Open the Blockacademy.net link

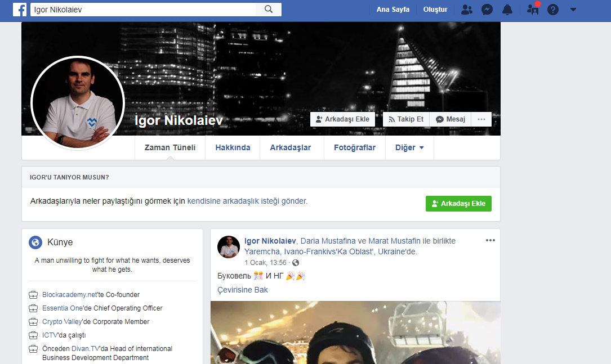click(x=70, y=295)
